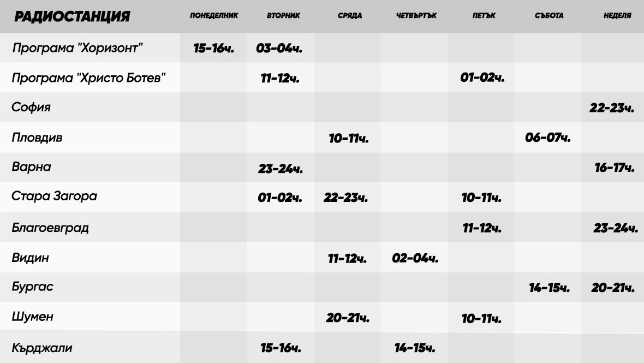Click Хоризонт Monday slot 15-16ч.
644x363 pixels.
pyautogui.click(x=213, y=49)
